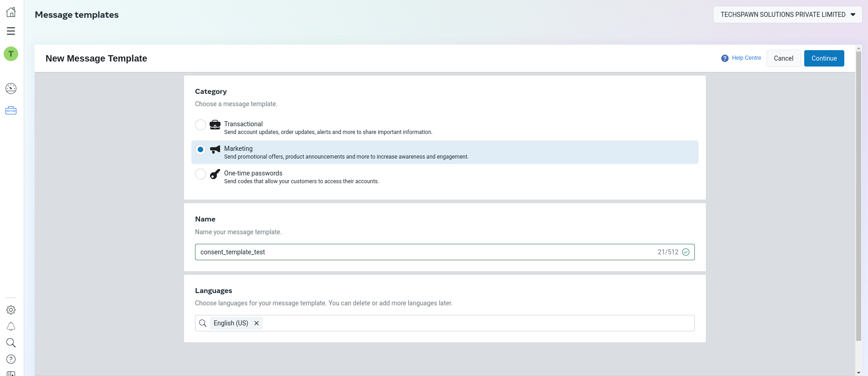Open the dashboard gauge icon

tap(11, 88)
